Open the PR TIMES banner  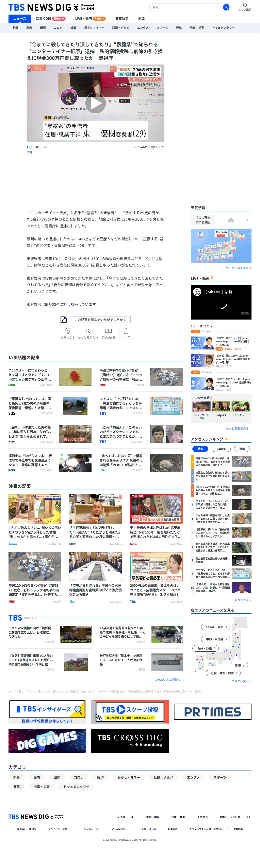pos(212,711)
